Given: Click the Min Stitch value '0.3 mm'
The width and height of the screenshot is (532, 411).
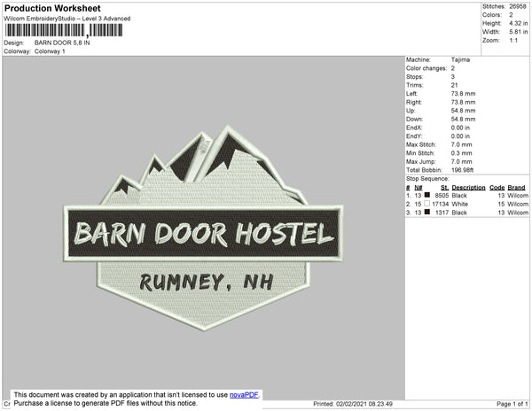Looking at the screenshot, I should (461, 153).
